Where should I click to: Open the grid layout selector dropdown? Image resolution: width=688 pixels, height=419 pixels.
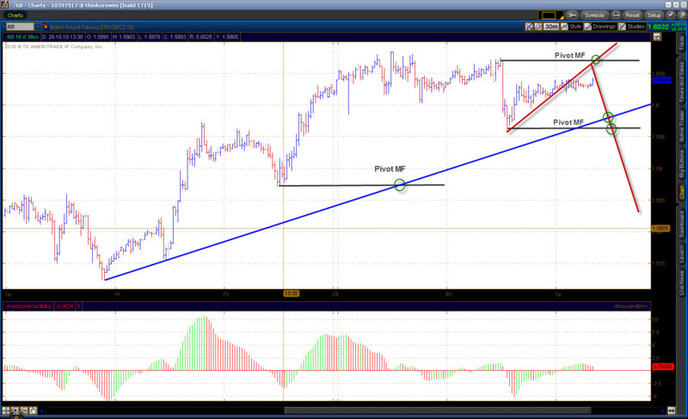(551, 15)
